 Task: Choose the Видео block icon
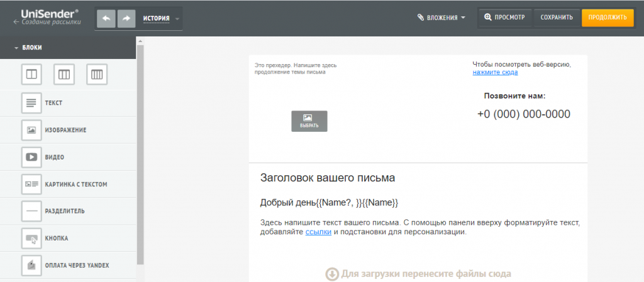click(x=31, y=157)
